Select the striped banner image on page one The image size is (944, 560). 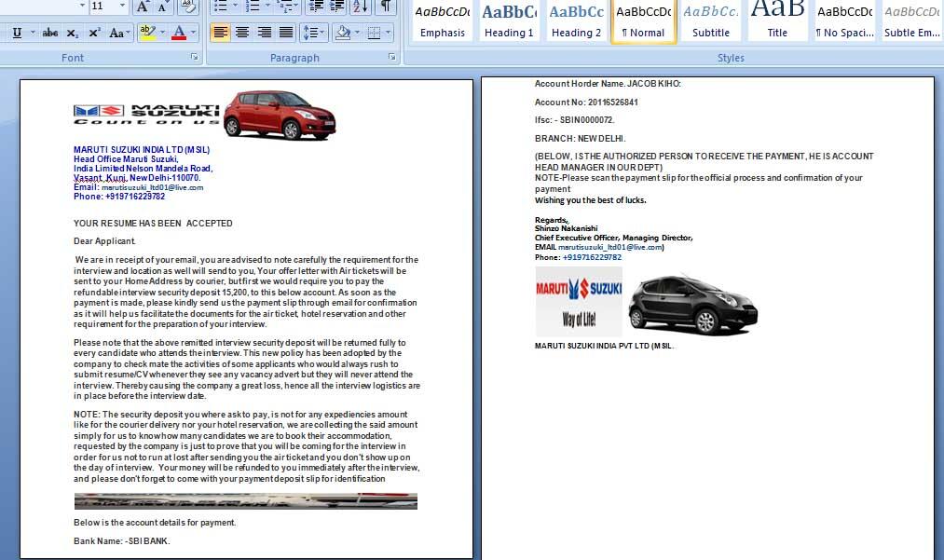click(x=246, y=501)
